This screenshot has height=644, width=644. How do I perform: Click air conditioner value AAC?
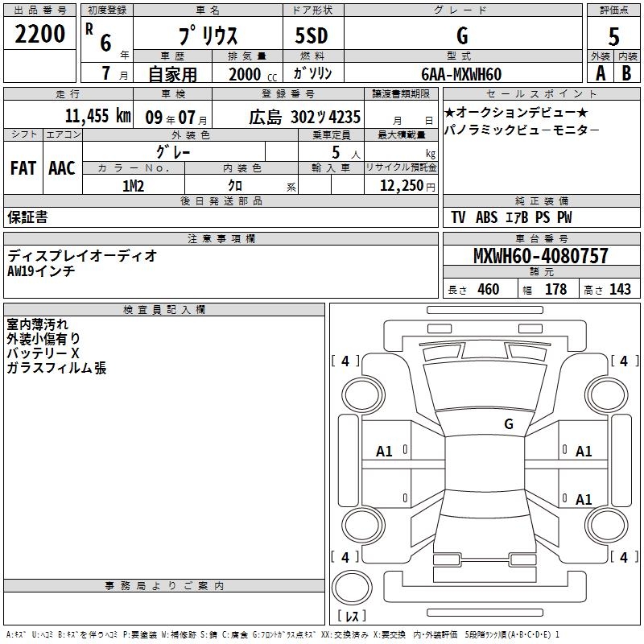(62, 168)
